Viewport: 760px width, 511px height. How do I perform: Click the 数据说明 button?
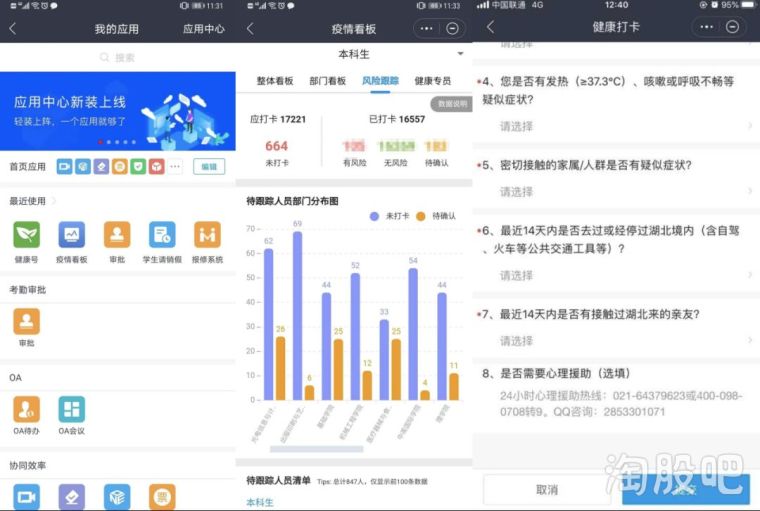point(451,104)
